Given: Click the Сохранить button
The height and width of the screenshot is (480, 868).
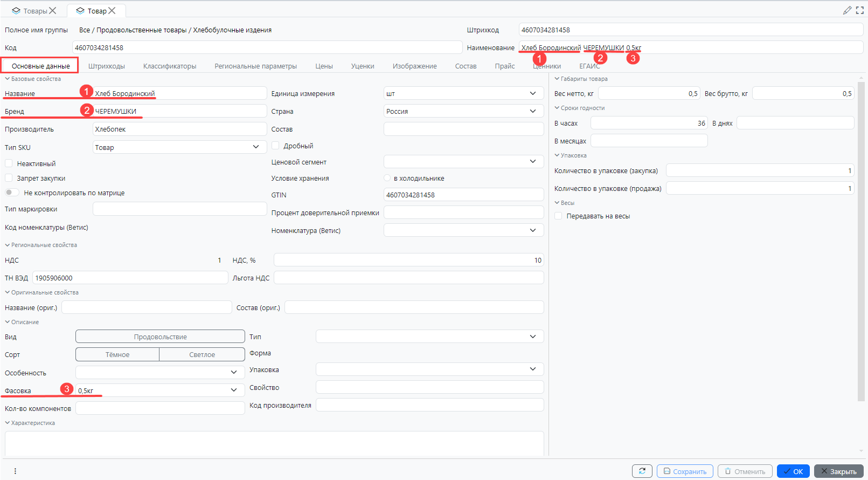Looking at the screenshot, I should [x=684, y=471].
